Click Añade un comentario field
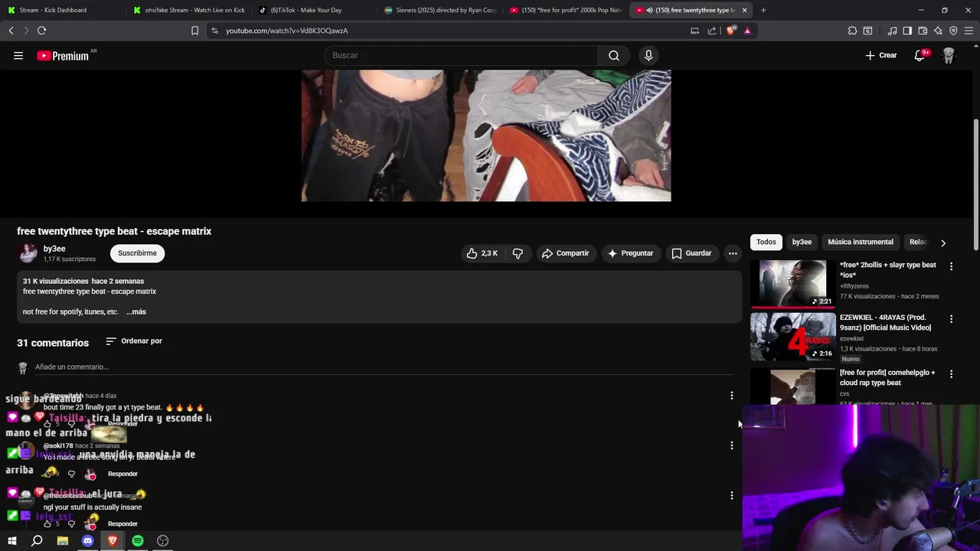 (x=383, y=367)
